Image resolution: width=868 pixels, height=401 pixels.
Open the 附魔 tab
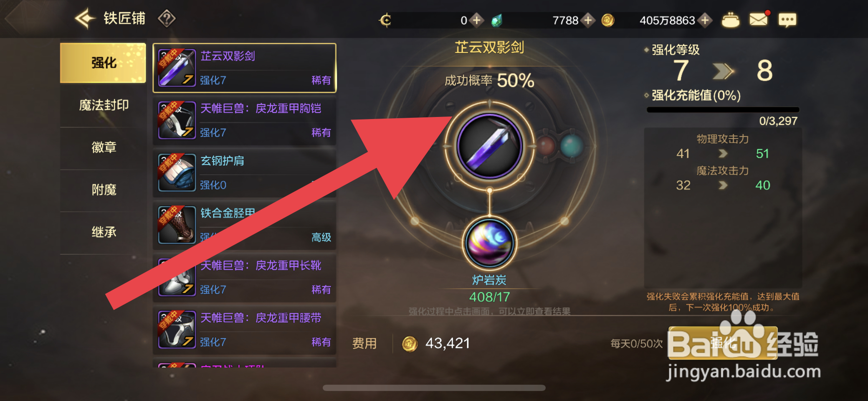104,190
